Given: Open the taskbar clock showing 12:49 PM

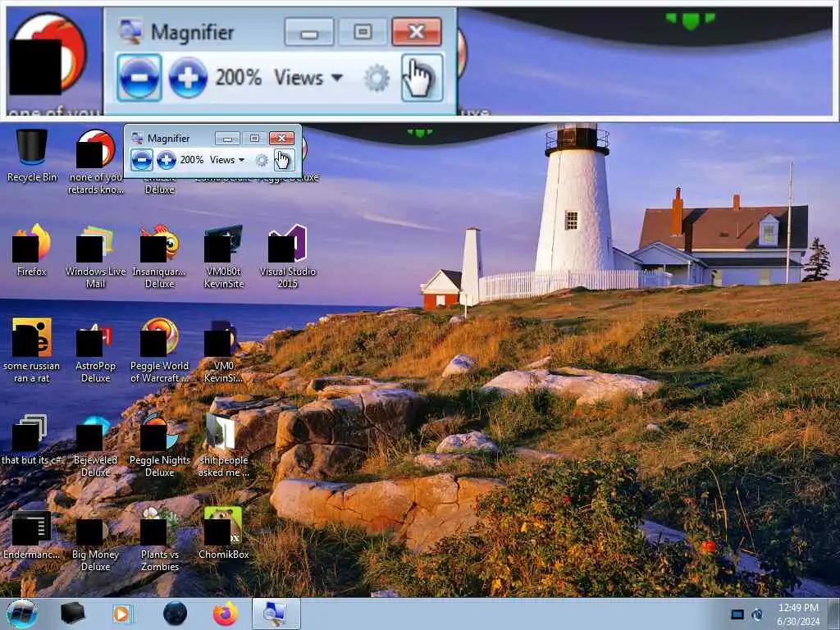Looking at the screenshot, I should point(798,614).
